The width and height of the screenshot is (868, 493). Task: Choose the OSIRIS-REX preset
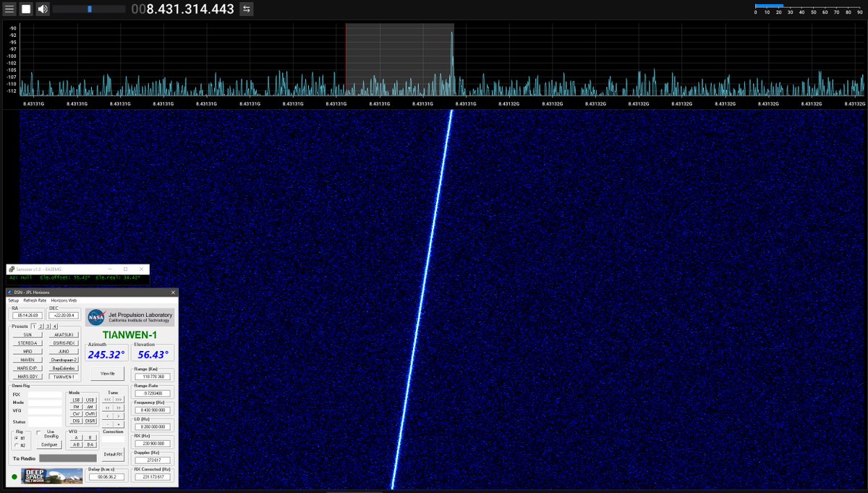pos(64,343)
